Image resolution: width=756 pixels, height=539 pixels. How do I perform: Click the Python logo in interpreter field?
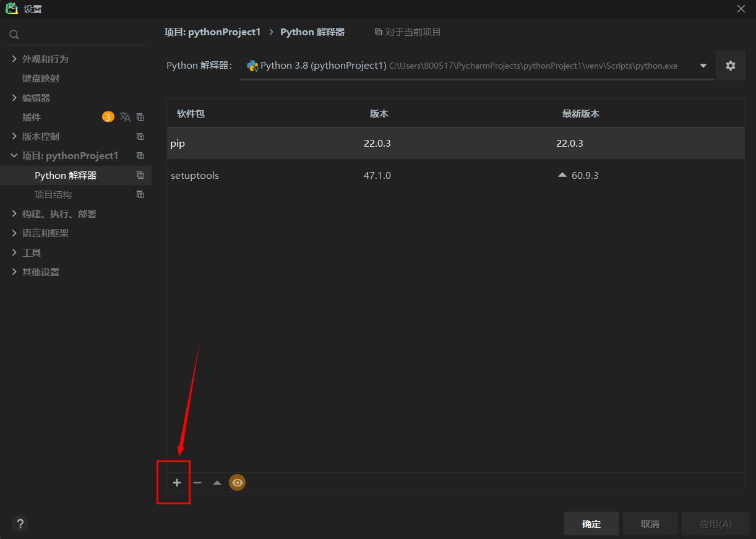[252, 66]
